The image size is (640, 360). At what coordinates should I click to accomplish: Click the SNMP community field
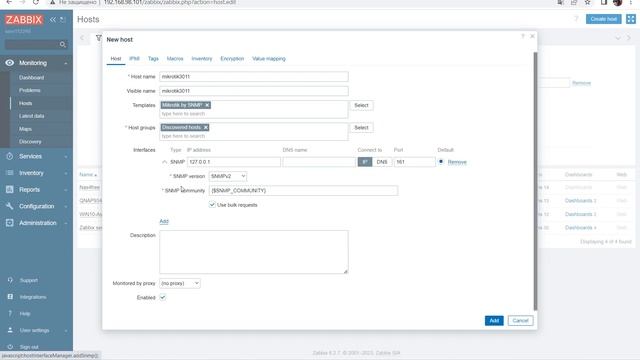coord(303,190)
